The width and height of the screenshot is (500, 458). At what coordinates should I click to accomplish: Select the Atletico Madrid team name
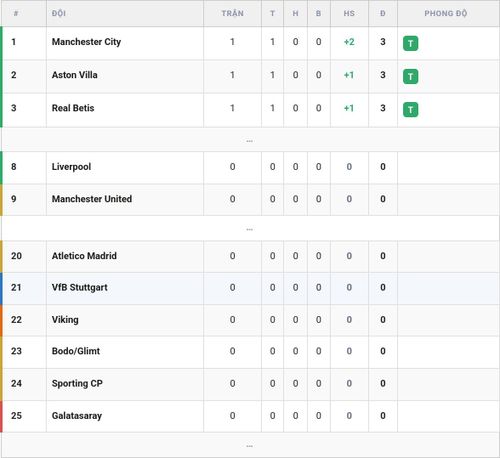point(84,256)
